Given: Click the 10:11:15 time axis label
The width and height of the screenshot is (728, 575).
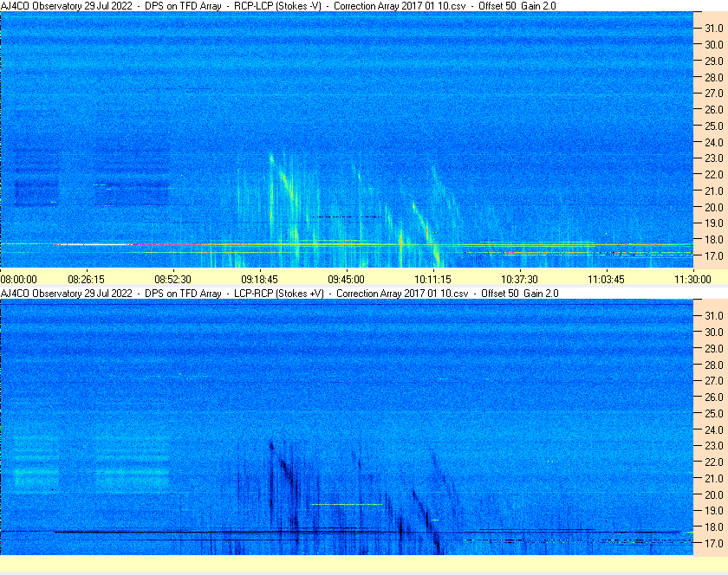Looking at the screenshot, I should [432, 280].
